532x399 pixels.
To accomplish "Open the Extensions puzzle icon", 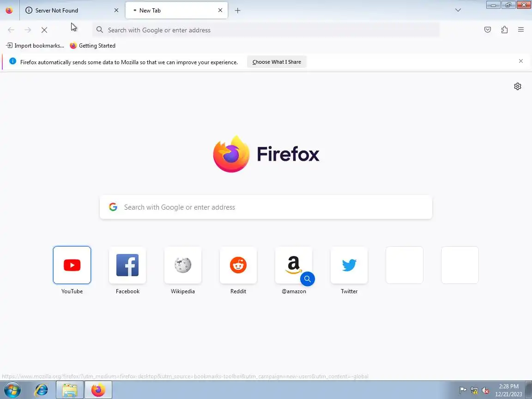I will [x=504, y=30].
